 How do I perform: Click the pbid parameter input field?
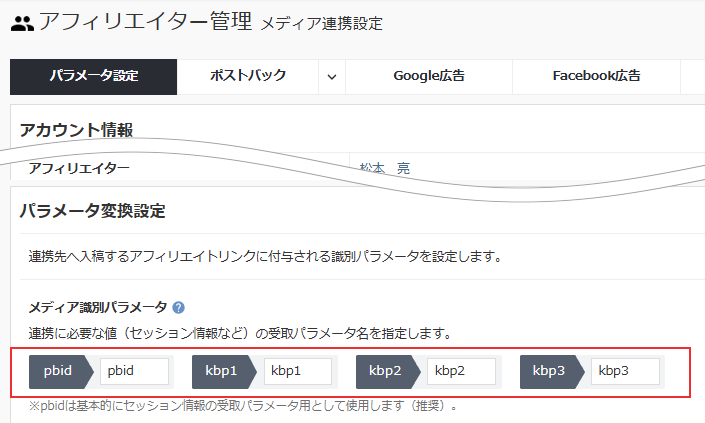pos(134,371)
